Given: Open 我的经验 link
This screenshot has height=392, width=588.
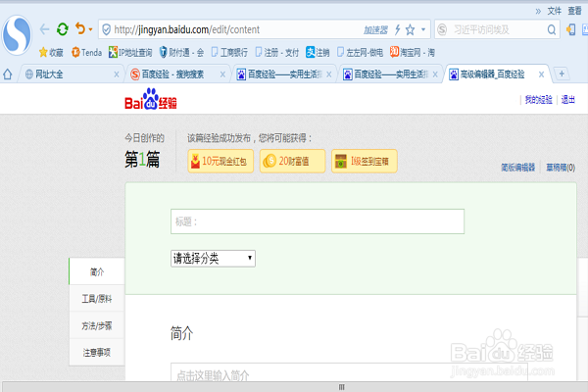Looking at the screenshot, I should pos(538,100).
